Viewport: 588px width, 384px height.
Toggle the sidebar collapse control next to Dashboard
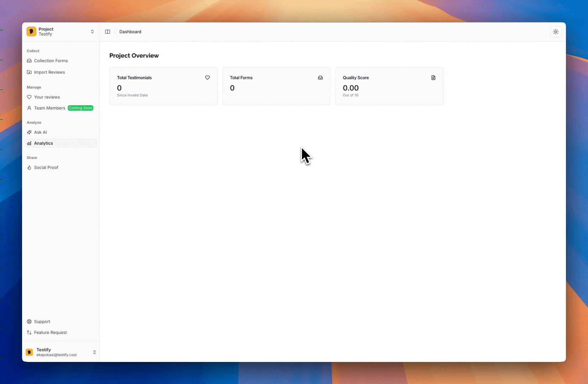[107, 32]
